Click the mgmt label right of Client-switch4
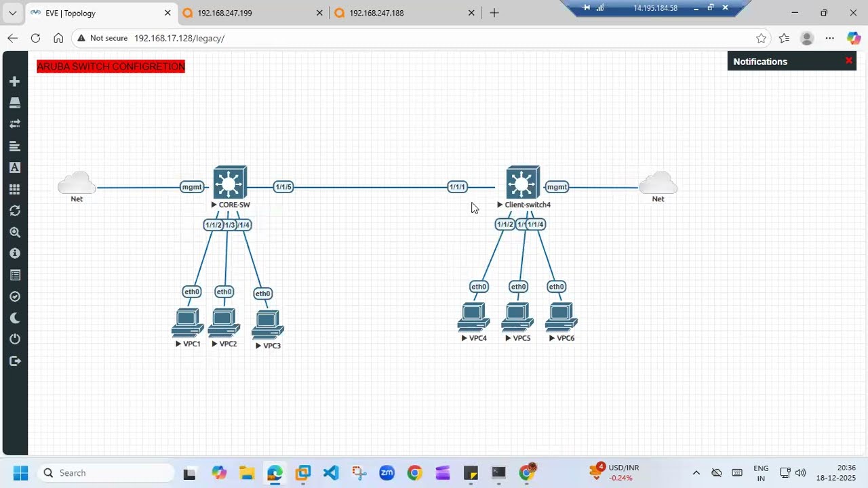This screenshot has width=868, height=488. click(x=557, y=187)
